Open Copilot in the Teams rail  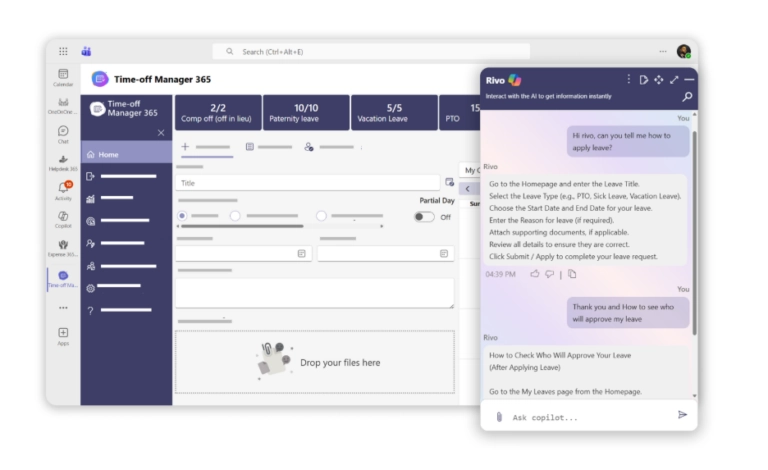pos(63,219)
